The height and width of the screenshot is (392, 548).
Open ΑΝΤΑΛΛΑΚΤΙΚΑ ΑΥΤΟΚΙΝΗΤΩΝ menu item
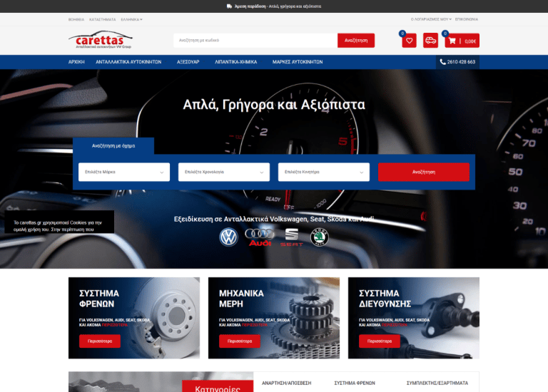128,62
